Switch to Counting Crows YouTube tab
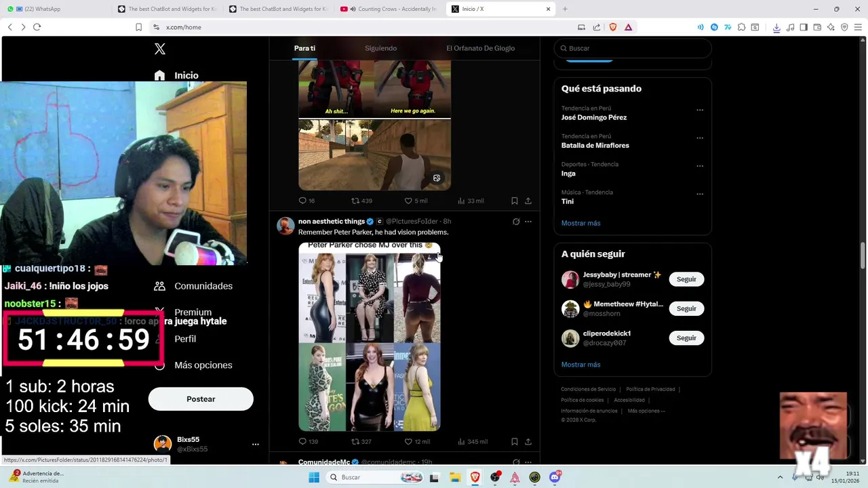Viewport: 868px width, 488px height. point(390,9)
